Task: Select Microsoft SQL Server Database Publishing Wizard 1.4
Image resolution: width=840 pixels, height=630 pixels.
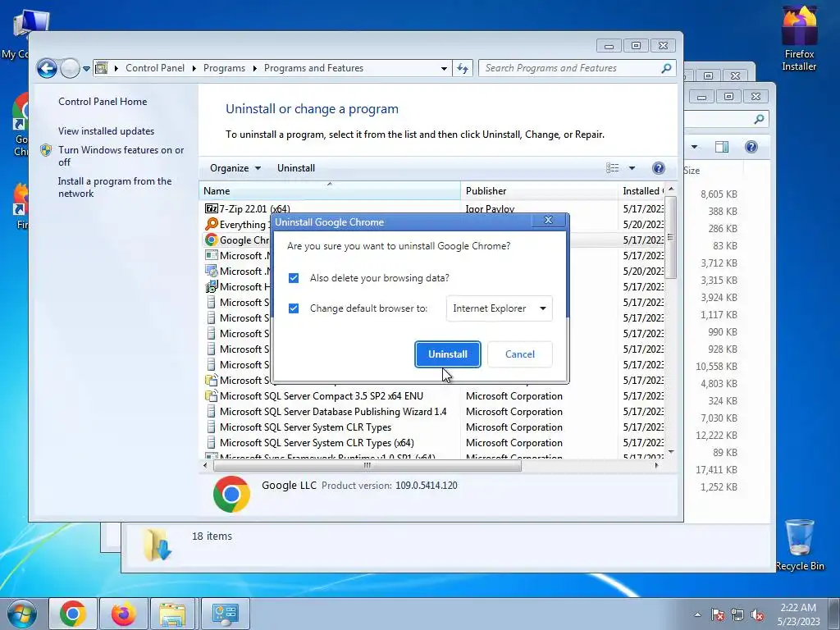Action: 333,412
